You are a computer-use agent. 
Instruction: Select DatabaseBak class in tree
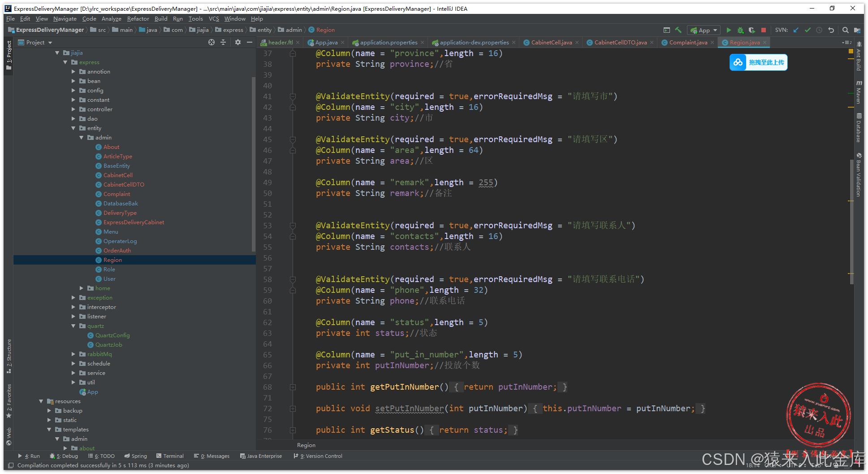coord(121,204)
